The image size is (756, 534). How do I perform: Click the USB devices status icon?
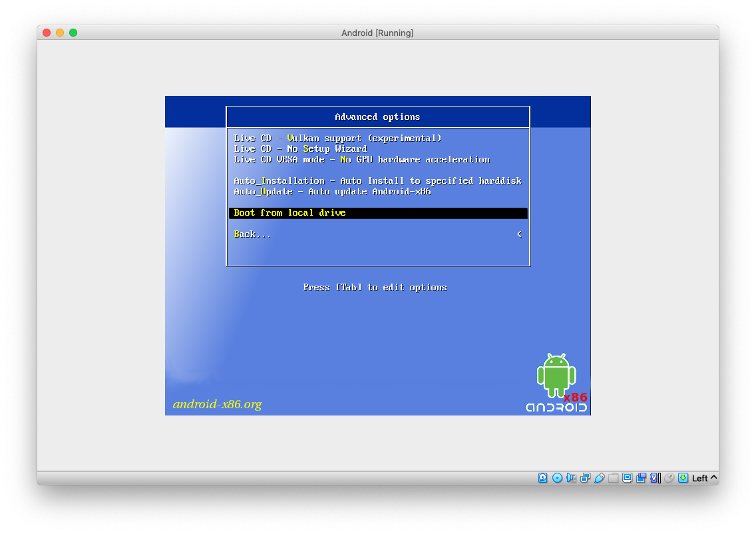point(600,478)
